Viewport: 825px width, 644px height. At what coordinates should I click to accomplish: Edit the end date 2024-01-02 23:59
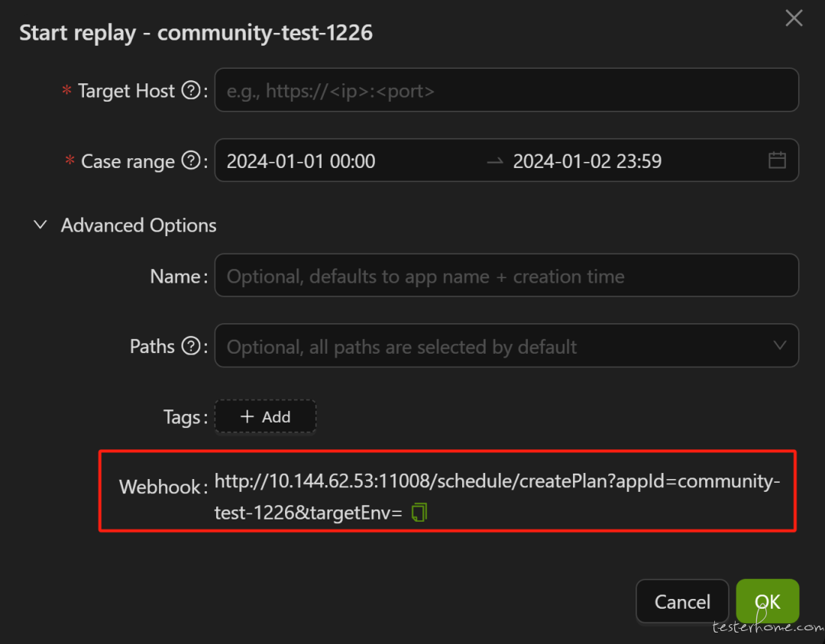[x=587, y=161]
